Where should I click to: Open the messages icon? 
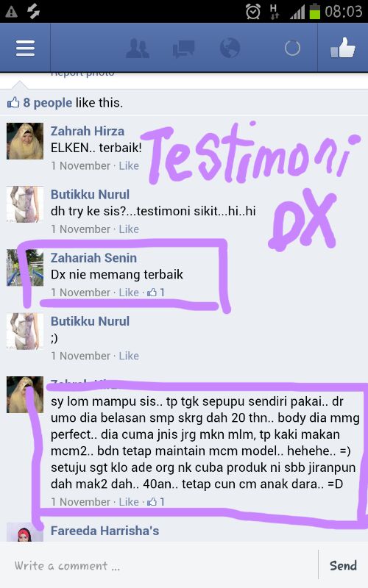click(x=183, y=49)
